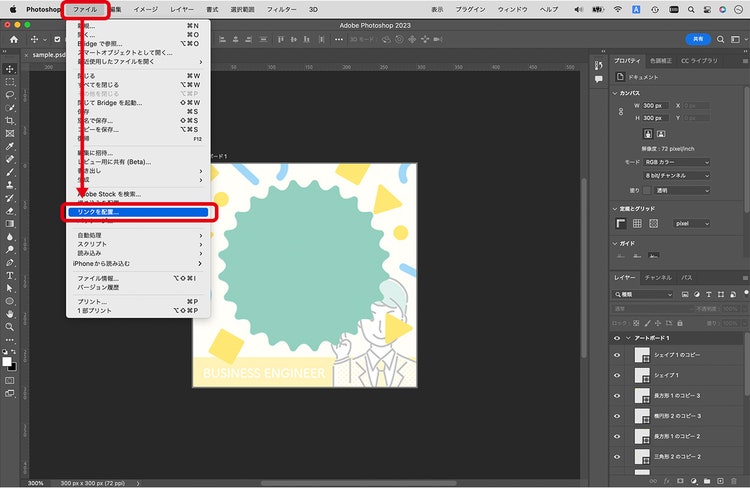The height and width of the screenshot is (488, 750).
Task: Click the blue 共有 share button
Action: [698, 39]
